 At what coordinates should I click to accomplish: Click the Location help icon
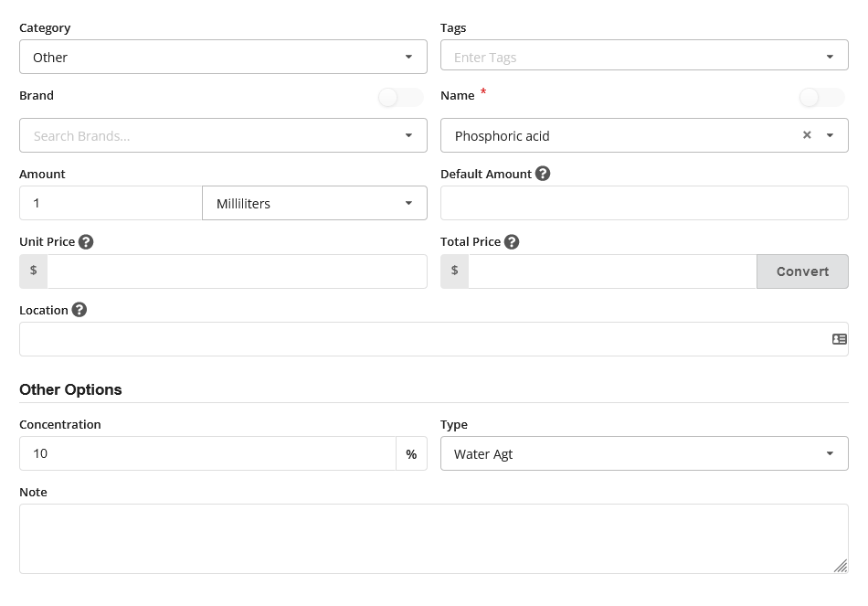79,310
